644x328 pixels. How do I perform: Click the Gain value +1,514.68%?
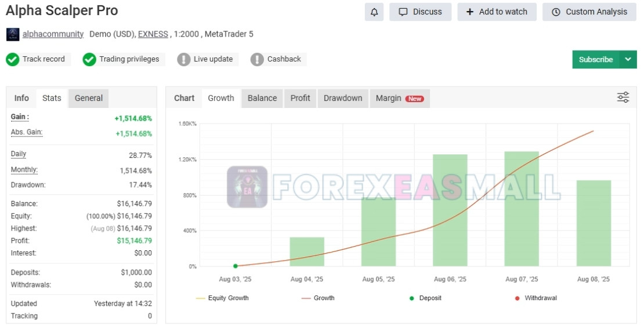click(133, 118)
